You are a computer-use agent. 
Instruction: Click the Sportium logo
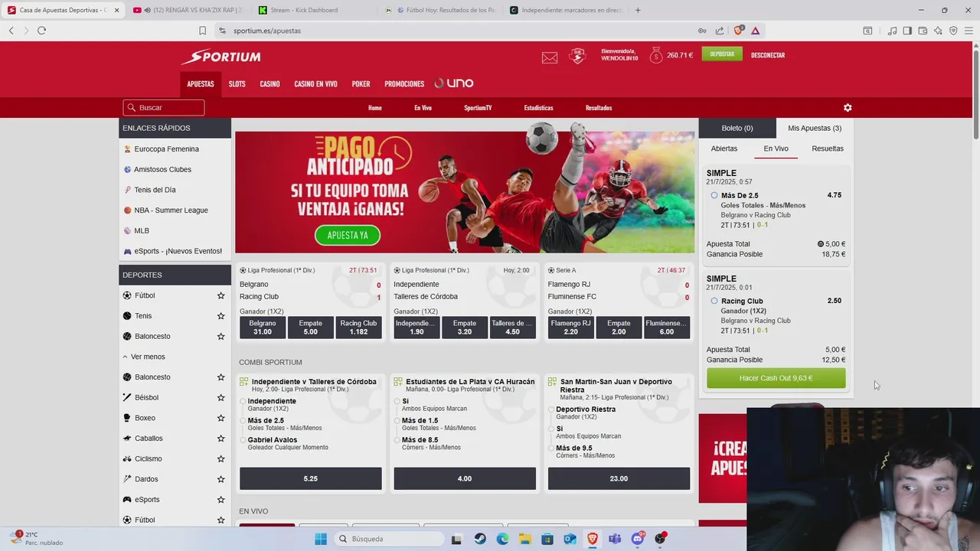pos(221,57)
